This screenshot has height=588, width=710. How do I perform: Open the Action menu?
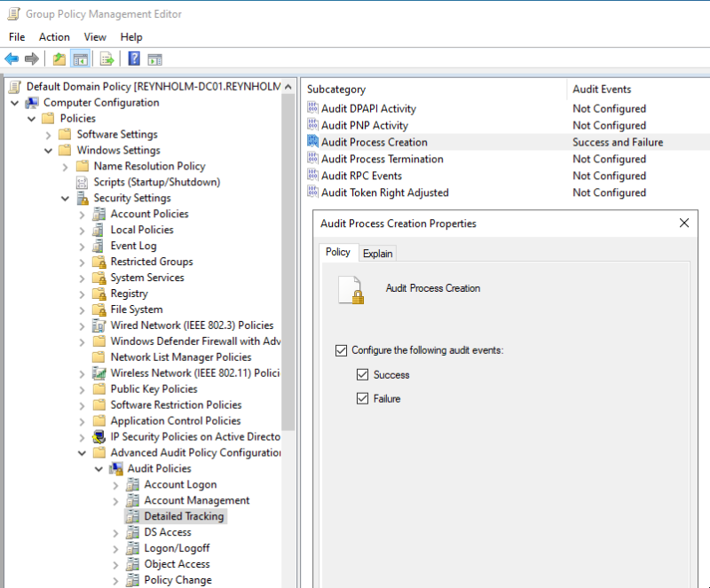tap(54, 37)
